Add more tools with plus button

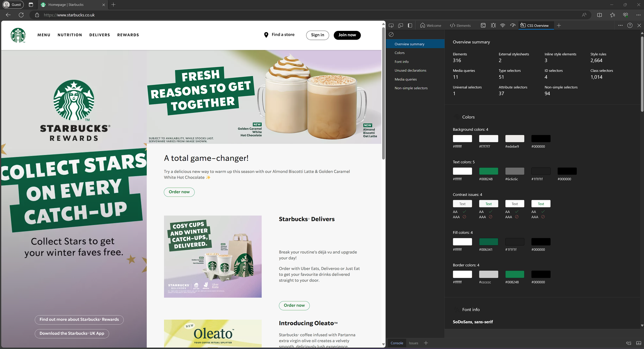[x=559, y=25]
